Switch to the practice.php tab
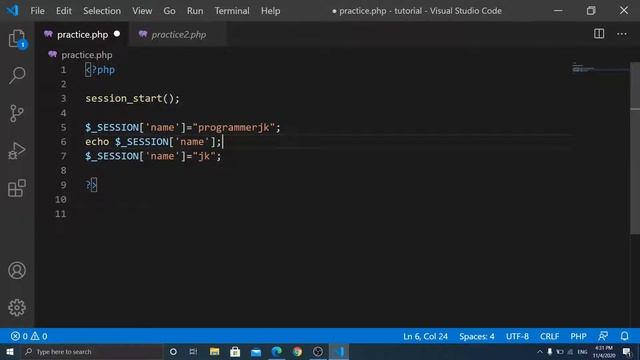 82,34
